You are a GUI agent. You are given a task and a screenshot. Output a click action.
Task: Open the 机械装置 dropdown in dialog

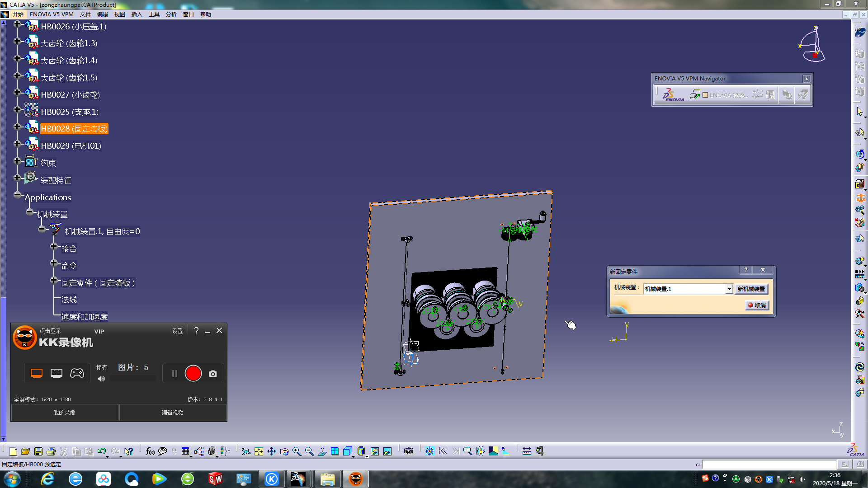click(729, 289)
